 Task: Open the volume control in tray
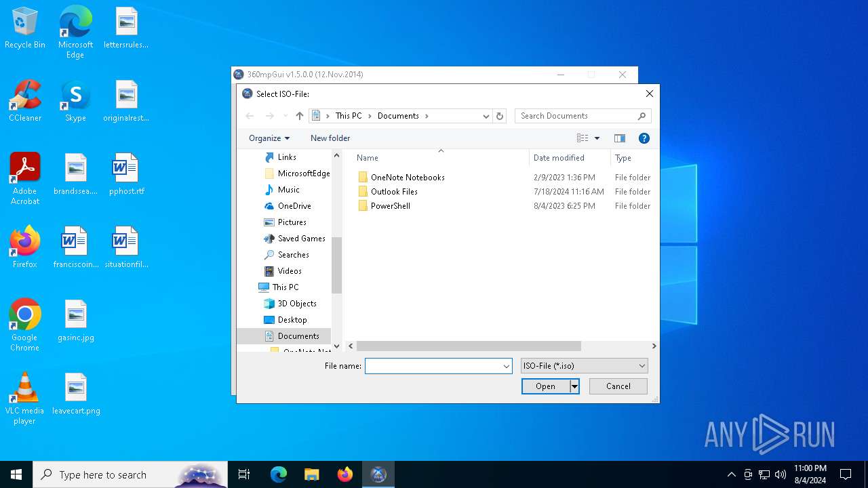click(780, 474)
